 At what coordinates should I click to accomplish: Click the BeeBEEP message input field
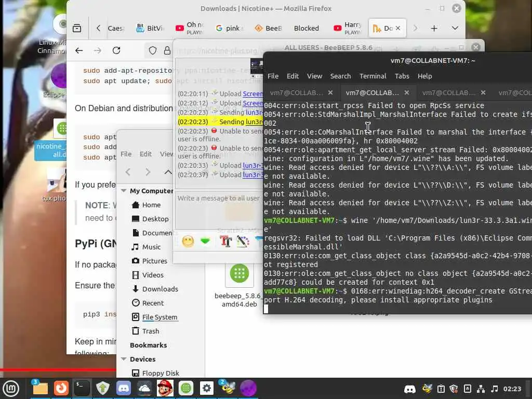pos(219,210)
